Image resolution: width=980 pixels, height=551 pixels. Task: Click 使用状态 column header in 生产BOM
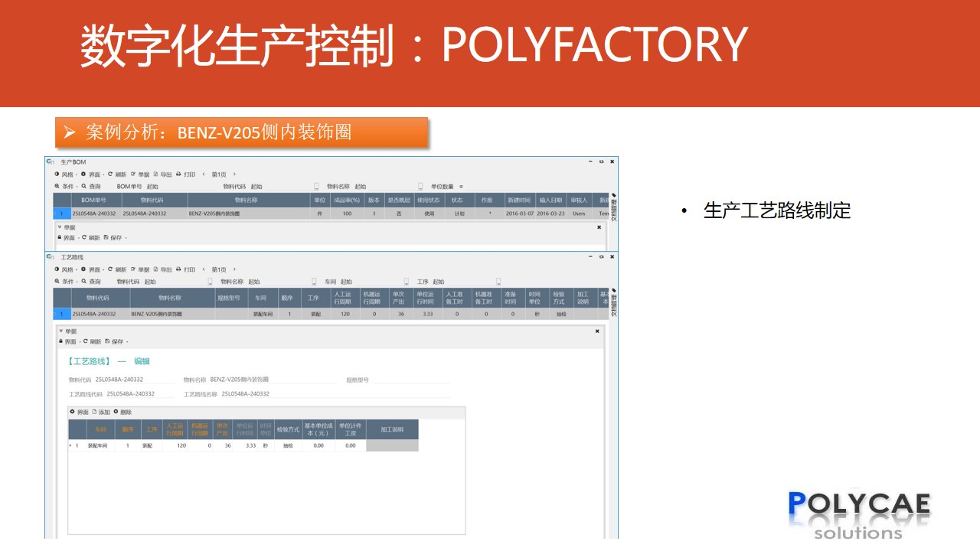tap(429, 201)
